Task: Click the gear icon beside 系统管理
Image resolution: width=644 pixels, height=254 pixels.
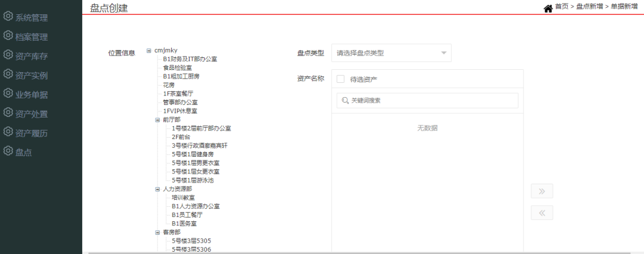Action: coord(8,17)
